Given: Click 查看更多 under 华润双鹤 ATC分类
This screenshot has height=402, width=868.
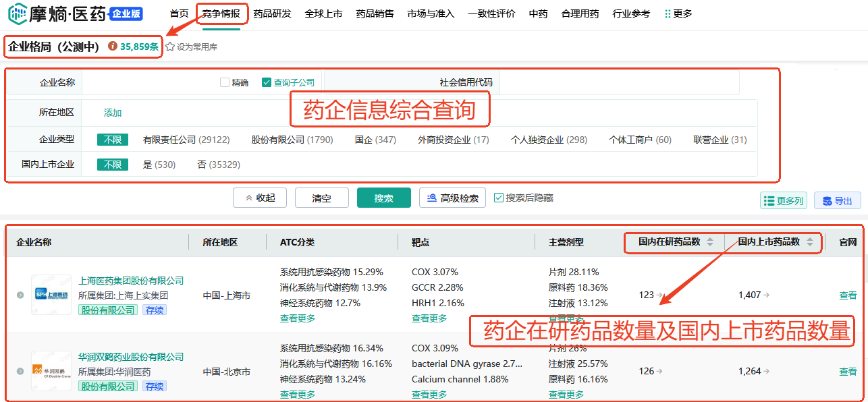Looking at the screenshot, I should tap(298, 395).
